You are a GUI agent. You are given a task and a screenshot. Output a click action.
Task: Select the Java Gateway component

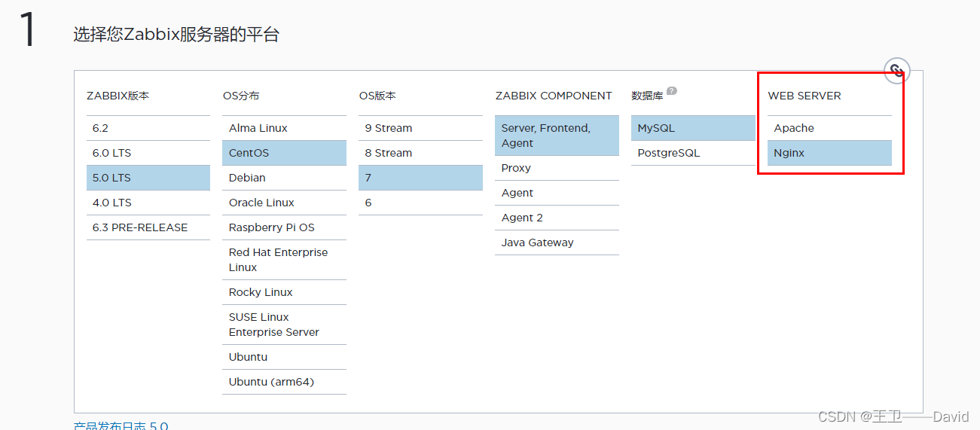coord(557,242)
